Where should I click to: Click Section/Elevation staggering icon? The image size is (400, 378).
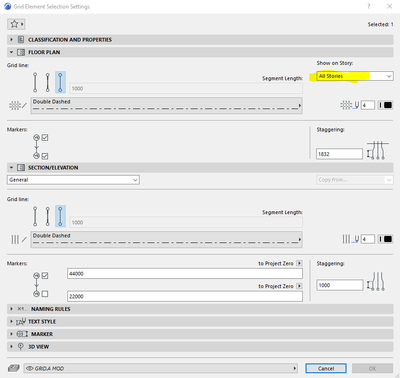(376, 282)
